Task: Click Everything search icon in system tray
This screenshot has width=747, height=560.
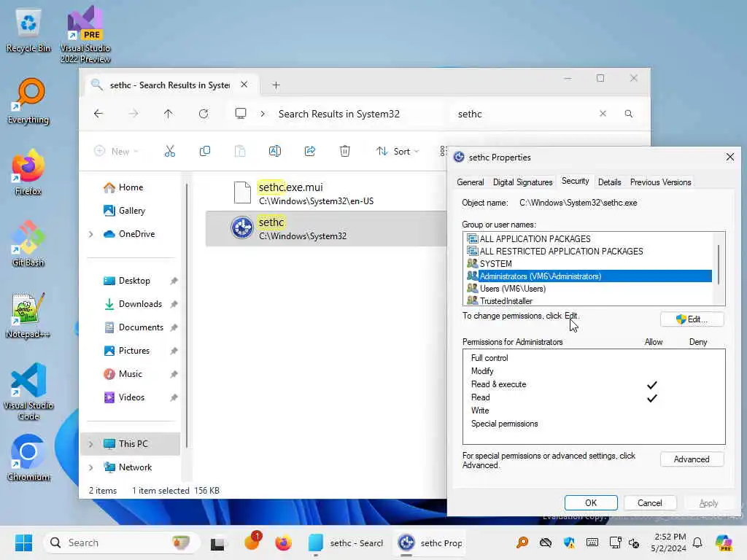Action: [522, 542]
